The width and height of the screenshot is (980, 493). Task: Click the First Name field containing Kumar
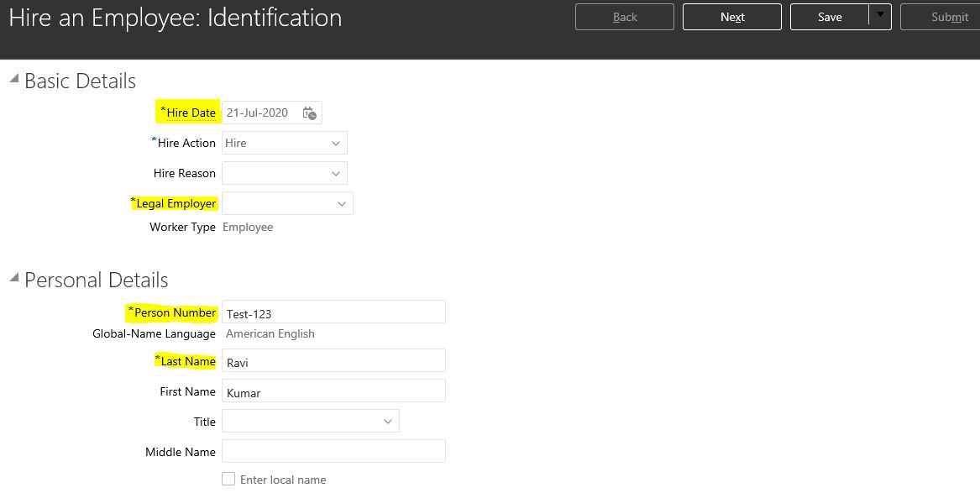[x=333, y=391]
